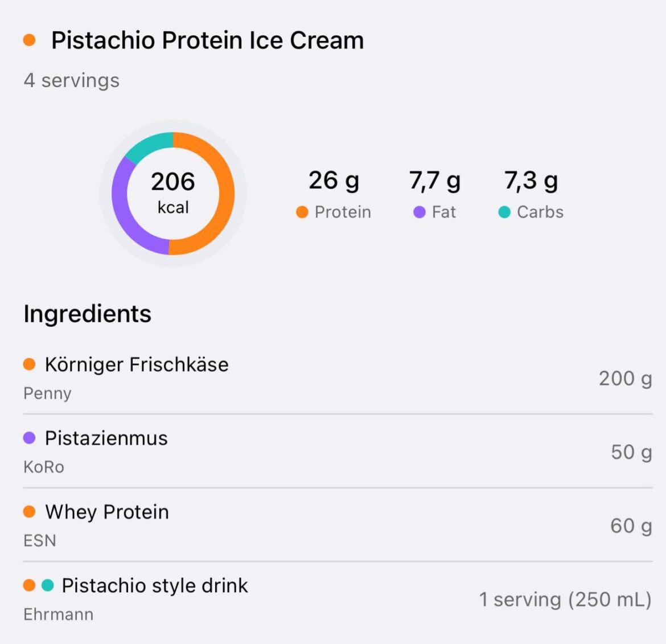Click the 206 kcal calorie donut chart
This screenshot has width=666, height=644.
pos(173,194)
